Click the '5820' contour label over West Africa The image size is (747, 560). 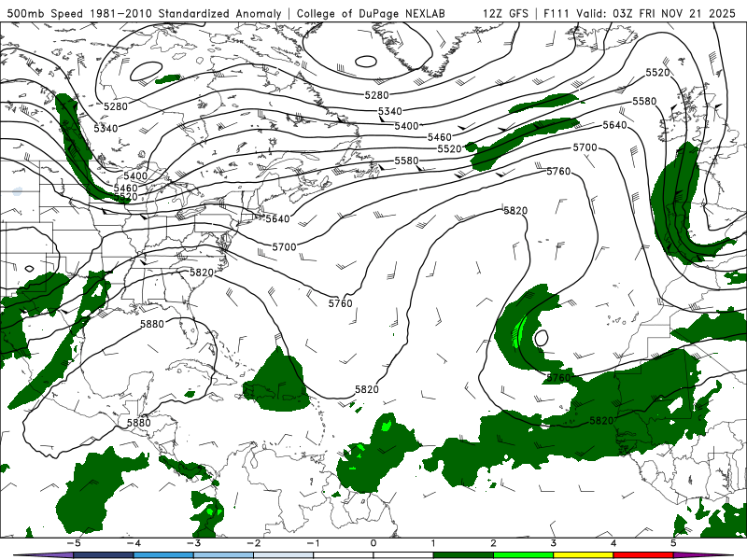click(x=601, y=421)
